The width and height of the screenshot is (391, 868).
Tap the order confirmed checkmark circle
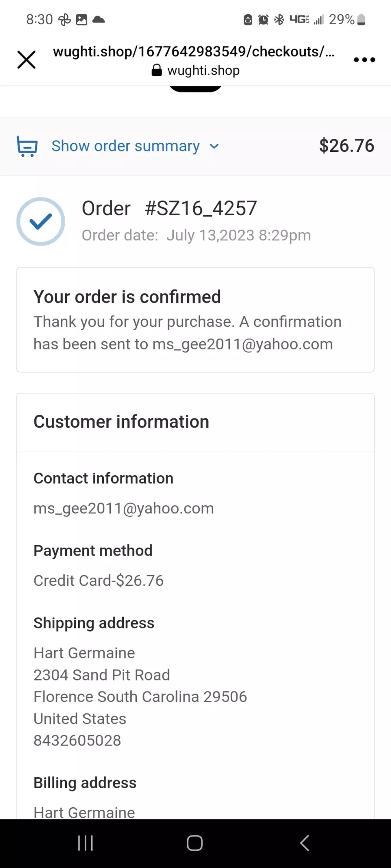coord(41,221)
